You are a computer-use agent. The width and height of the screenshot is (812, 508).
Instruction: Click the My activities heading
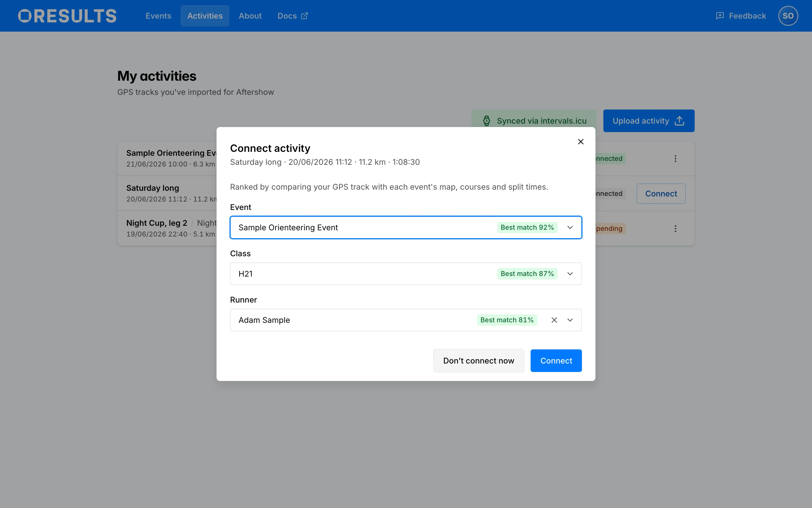157,76
